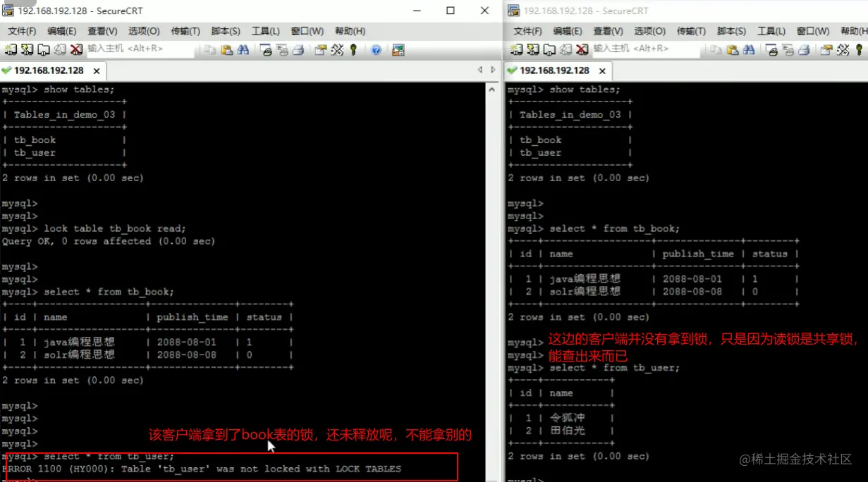Screen dimensions: 868x482
Task: Open 选项(O) menu in right window
Action: tap(649, 31)
